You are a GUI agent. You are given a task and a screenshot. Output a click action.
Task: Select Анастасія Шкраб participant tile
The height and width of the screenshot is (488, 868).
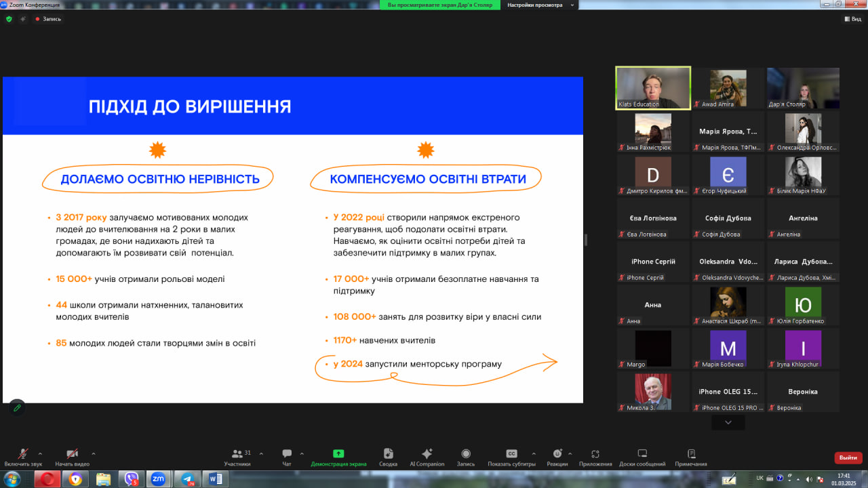click(728, 305)
